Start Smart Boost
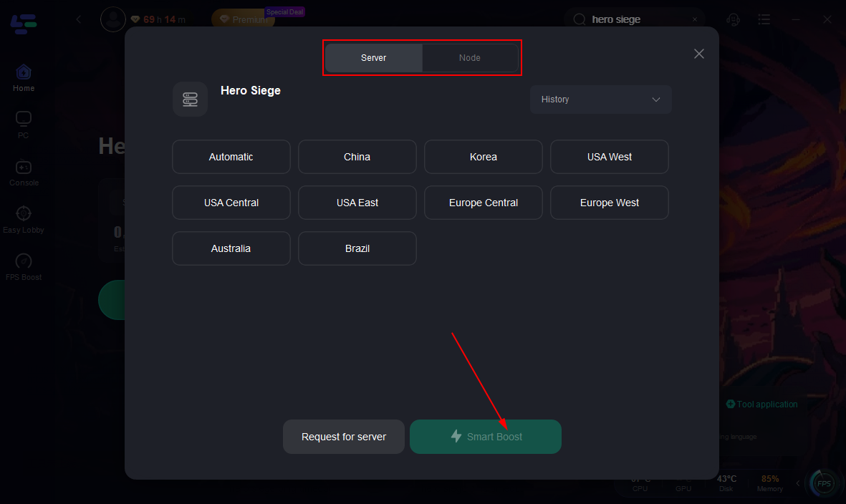The width and height of the screenshot is (846, 504). click(x=486, y=437)
